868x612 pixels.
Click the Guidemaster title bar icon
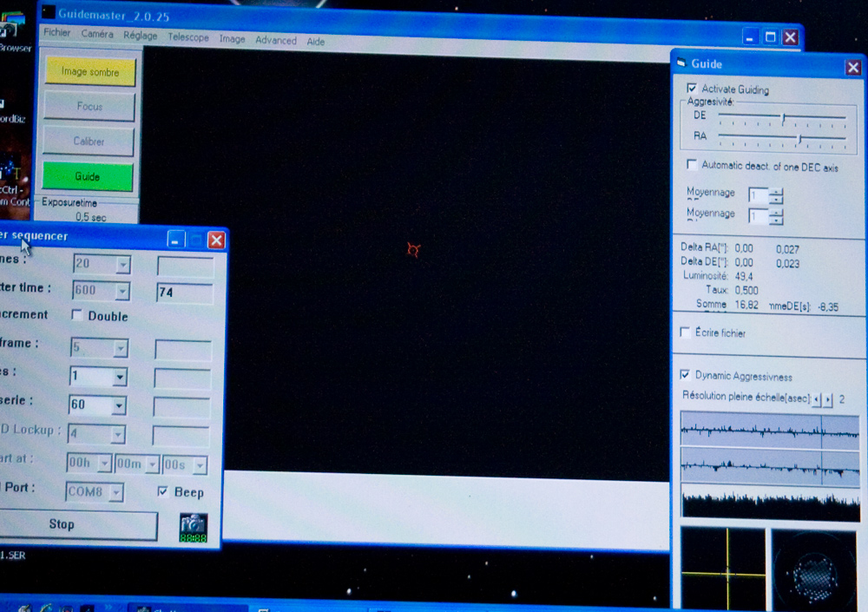(x=49, y=12)
